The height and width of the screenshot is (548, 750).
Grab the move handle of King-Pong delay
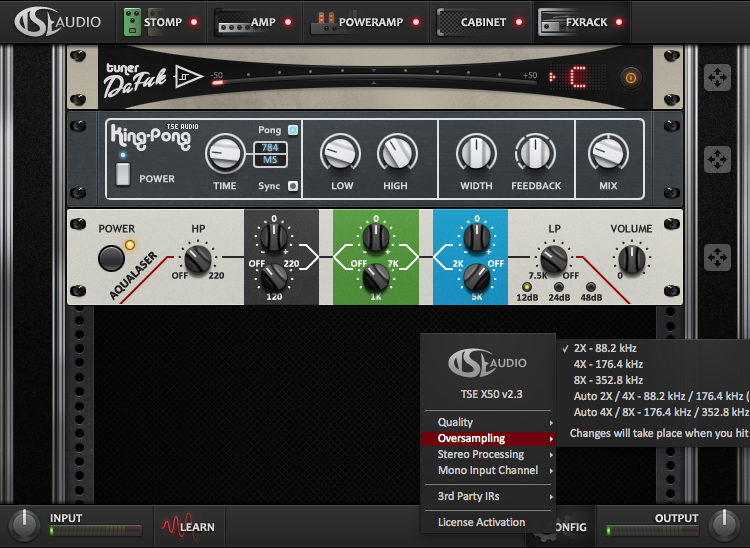pyautogui.click(x=717, y=159)
